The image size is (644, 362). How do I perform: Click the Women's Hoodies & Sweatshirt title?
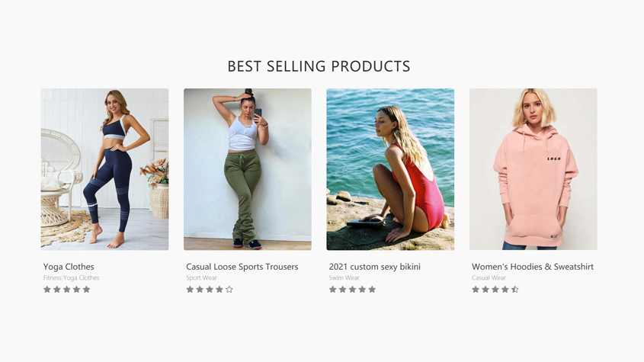[x=533, y=267]
